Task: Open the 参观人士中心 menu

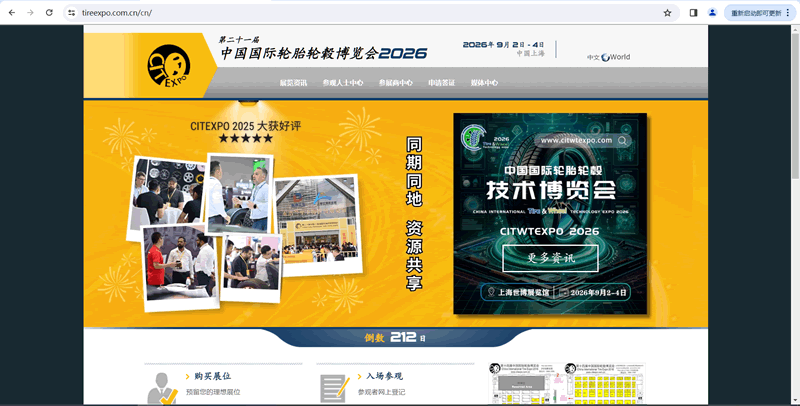Action: tap(343, 83)
